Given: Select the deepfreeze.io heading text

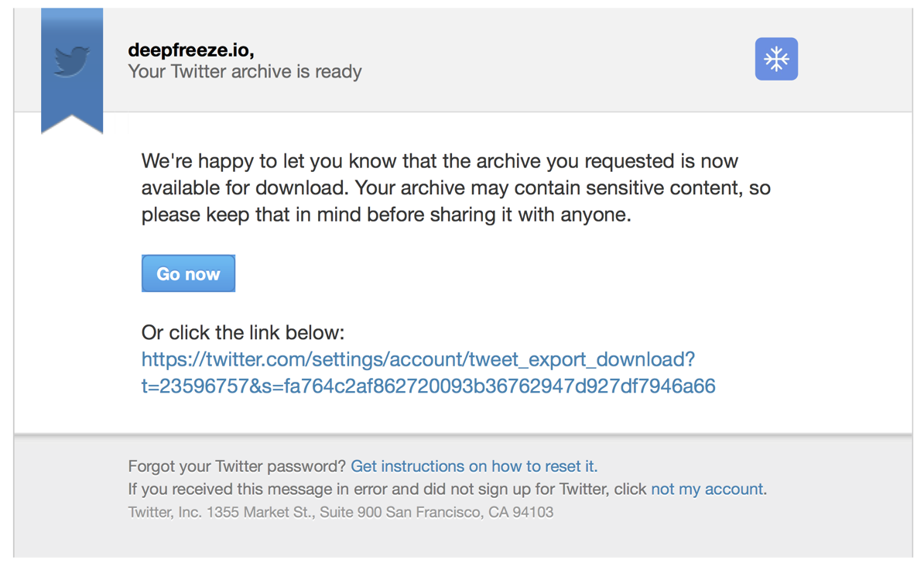Looking at the screenshot, I should [x=191, y=50].
